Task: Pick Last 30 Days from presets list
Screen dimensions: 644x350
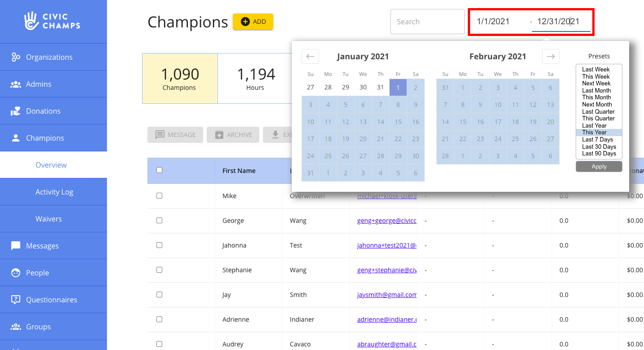Action: click(x=599, y=146)
